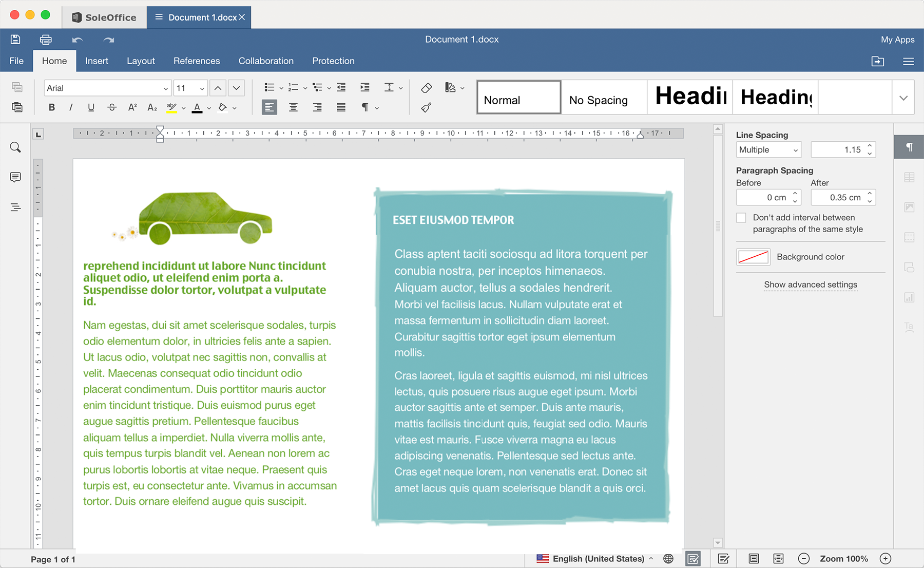
Task: Open file location icon in header
Action: click(878, 61)
